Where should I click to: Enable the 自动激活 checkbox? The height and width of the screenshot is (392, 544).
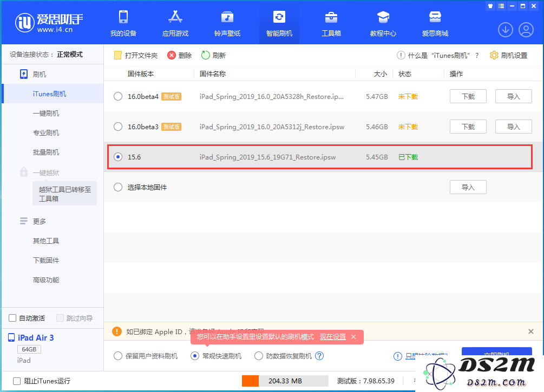point(12,318)
